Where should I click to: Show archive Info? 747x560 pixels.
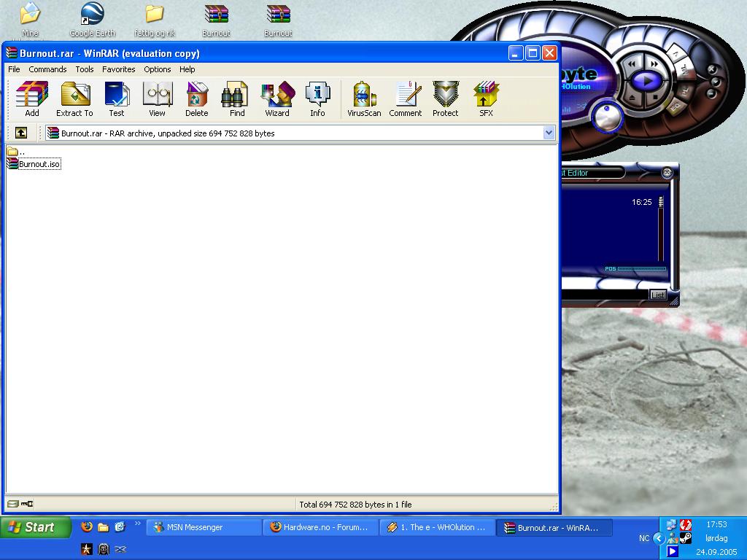318,99
